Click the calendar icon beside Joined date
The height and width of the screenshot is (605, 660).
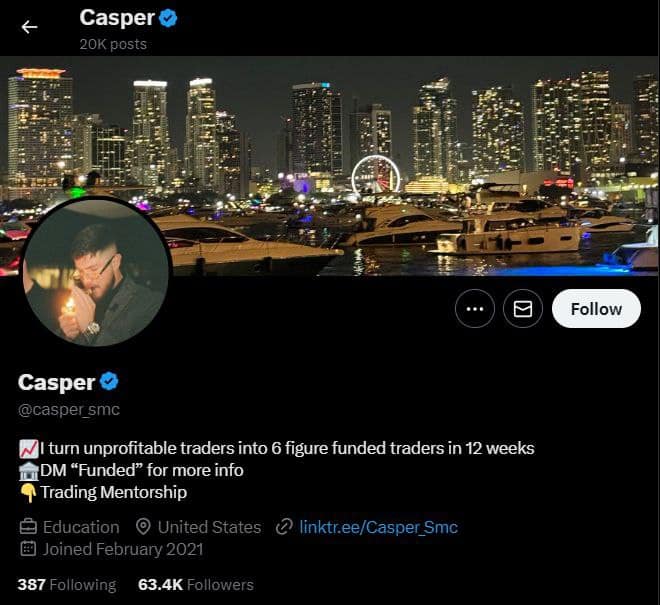pos(28,549)
